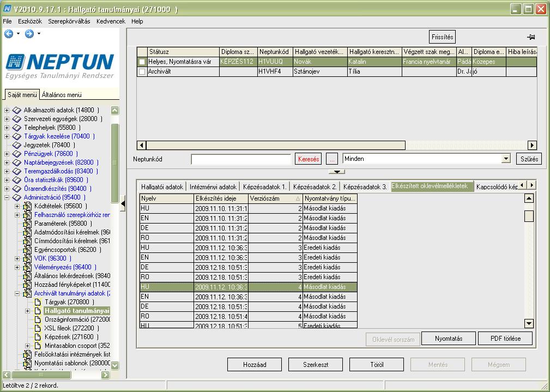Click the Szűrés button
550x392 pixels.
pyautogui.click(x=529, y=159)
